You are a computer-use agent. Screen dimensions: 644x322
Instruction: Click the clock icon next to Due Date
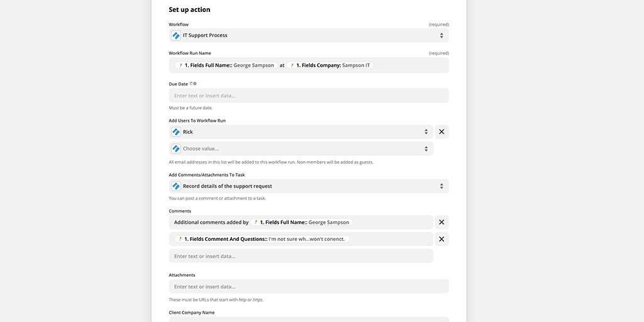(195, 84)
